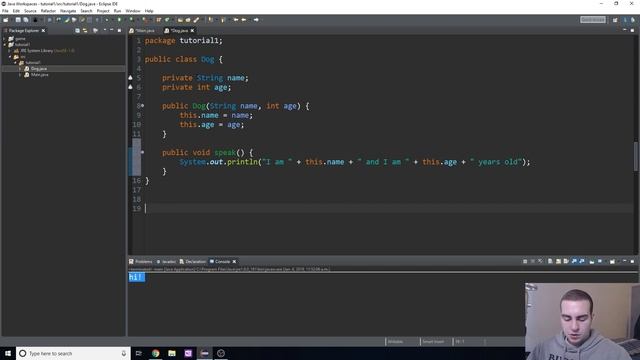Close the Console view tab
Viewport: 640px width, 360px height.
(x=234, y=262)
